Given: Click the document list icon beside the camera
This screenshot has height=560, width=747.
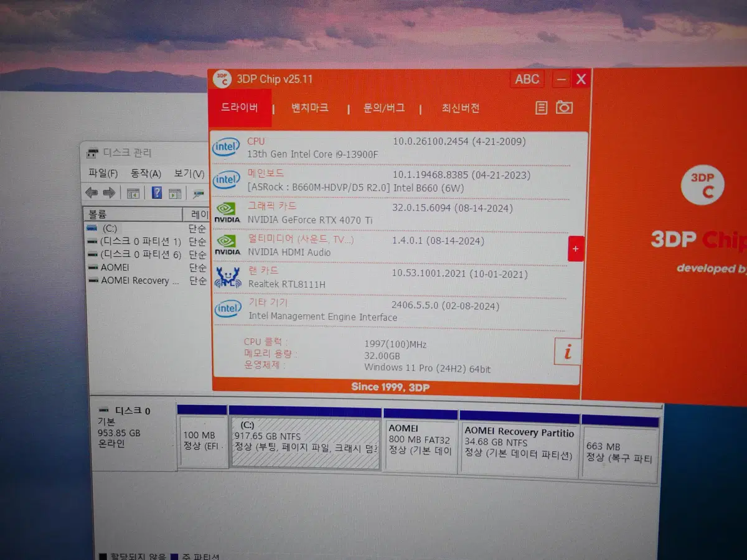Looking at the screenshot, I should tap(542, 108).
